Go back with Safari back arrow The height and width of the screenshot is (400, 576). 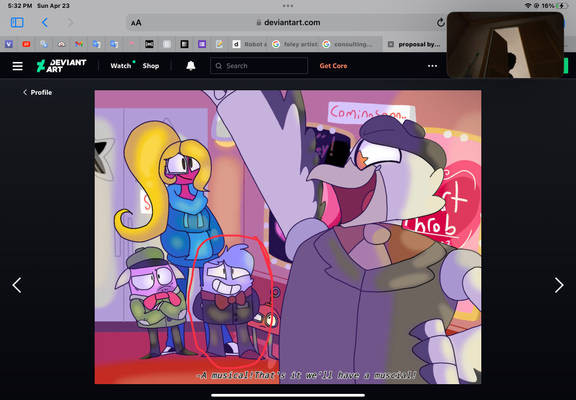coord(44,22)
